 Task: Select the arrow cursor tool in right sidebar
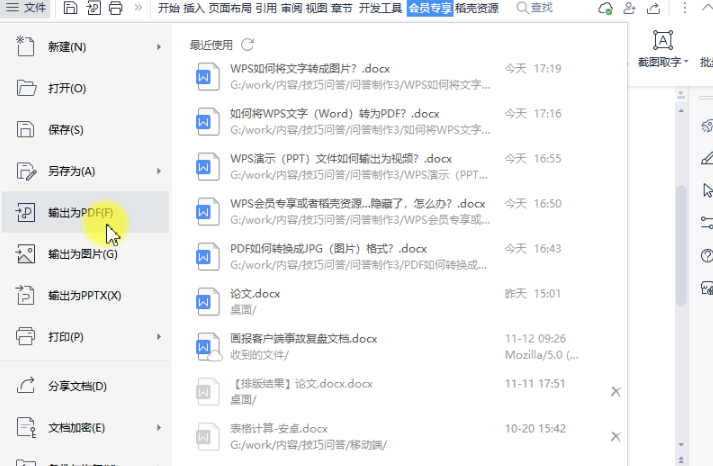[707, 190]
